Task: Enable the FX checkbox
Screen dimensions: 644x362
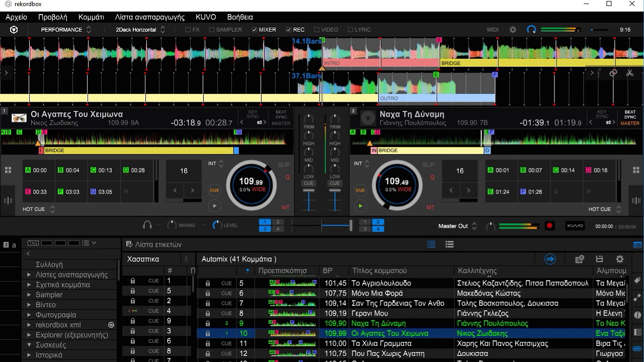Action: click(x=188, y=30)
